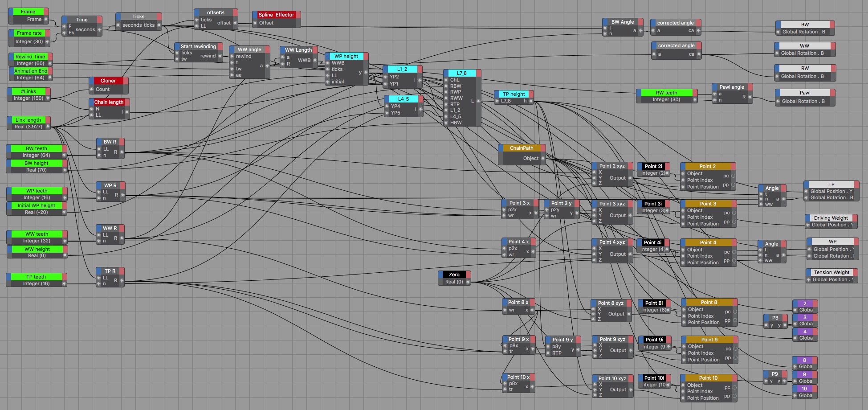Screen dimensions: 868x410
Task: Open red outputs corner of Start rewinding node
Action: click(220, 46)
